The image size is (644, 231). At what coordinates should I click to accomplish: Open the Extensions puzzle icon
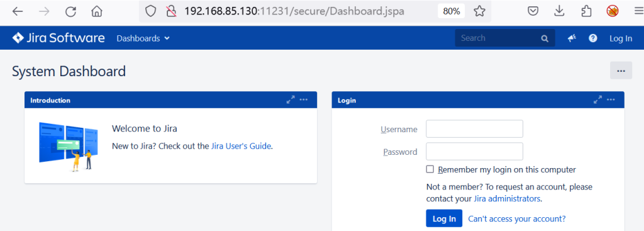tap(586, 11)
